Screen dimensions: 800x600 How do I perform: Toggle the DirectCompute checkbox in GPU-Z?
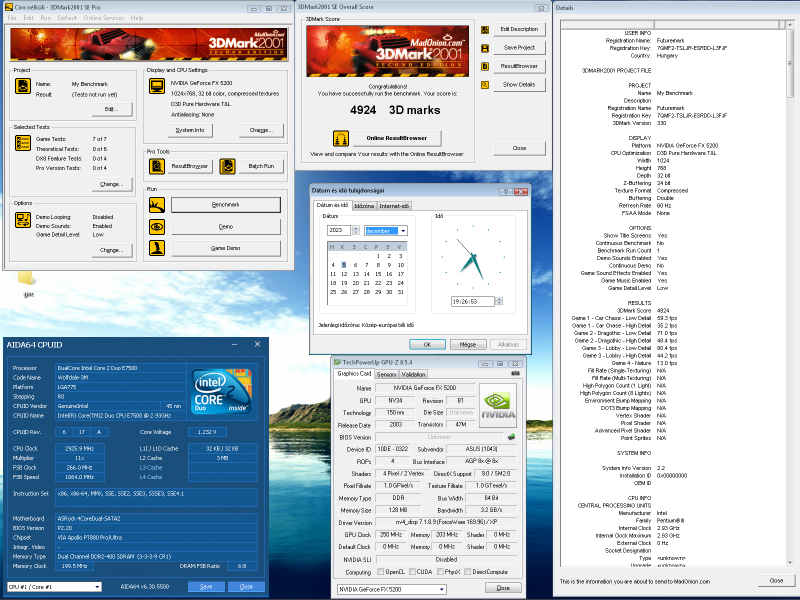[468, 572]
